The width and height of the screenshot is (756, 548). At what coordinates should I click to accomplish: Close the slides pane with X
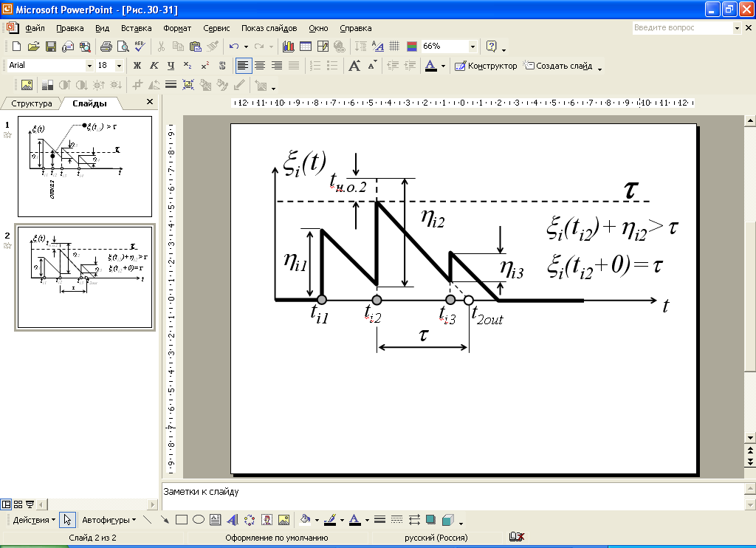[x=150, y=102]
